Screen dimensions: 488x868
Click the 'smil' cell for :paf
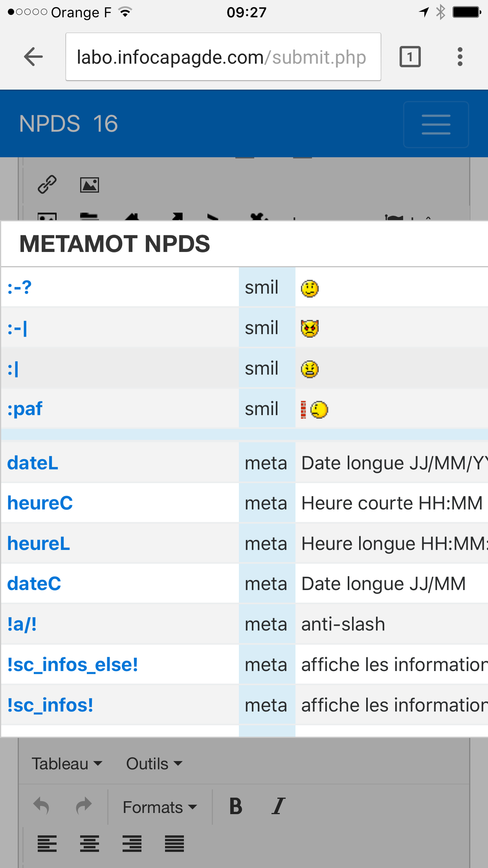pos(267,409)
